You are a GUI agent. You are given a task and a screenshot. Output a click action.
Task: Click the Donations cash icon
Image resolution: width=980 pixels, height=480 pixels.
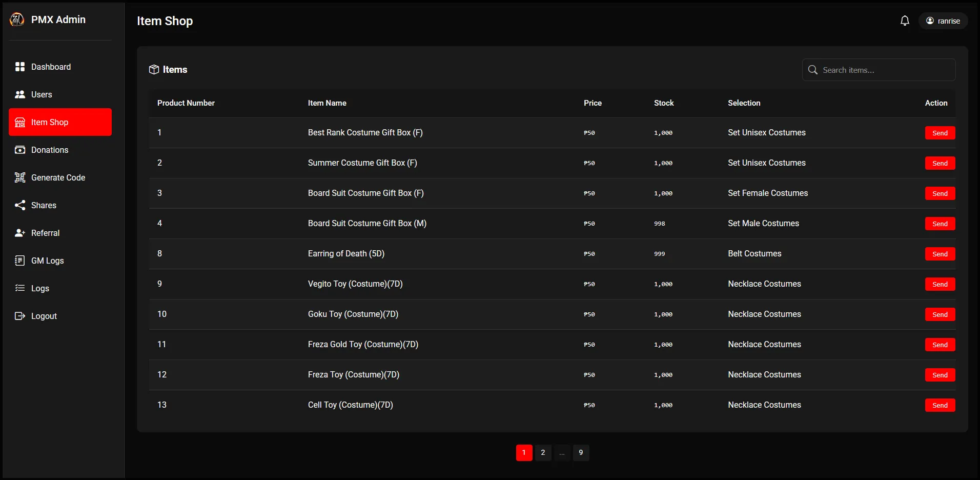[x=20, y=150]
